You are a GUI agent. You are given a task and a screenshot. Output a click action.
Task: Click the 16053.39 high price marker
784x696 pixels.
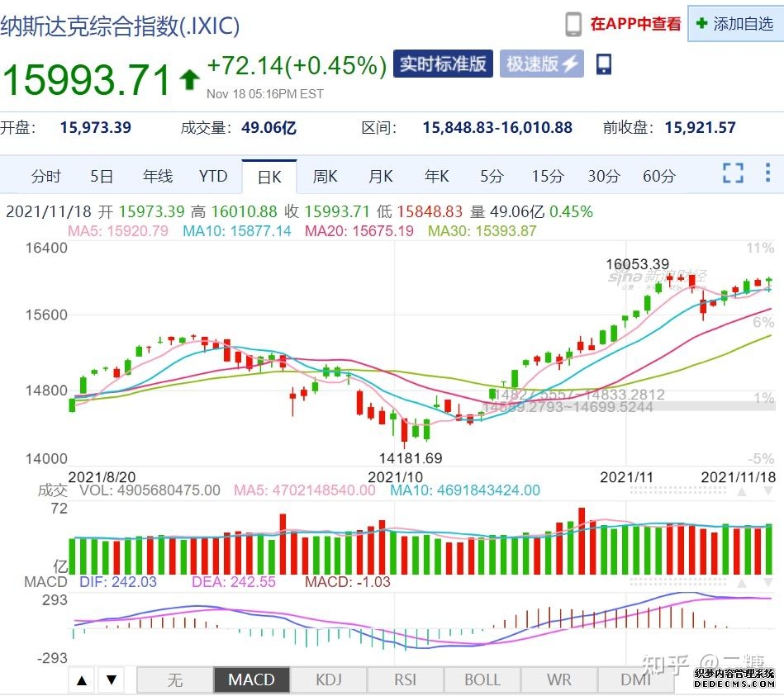coord(638,264)
